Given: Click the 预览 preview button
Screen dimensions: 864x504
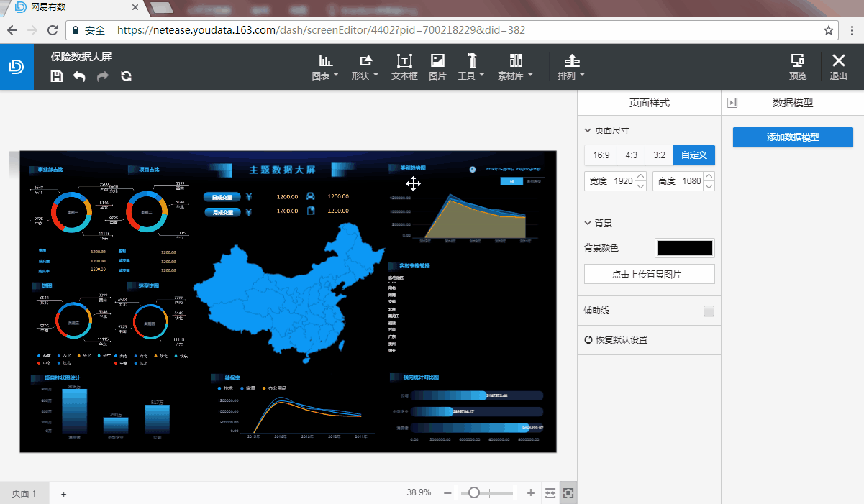Looking at the screenshot, I should coord(797,67).
